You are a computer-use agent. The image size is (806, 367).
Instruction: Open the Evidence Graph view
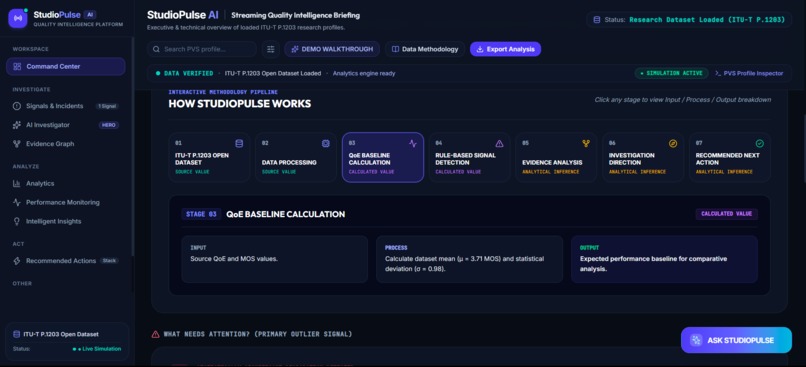pyautogui.click(x=66, y=144)
